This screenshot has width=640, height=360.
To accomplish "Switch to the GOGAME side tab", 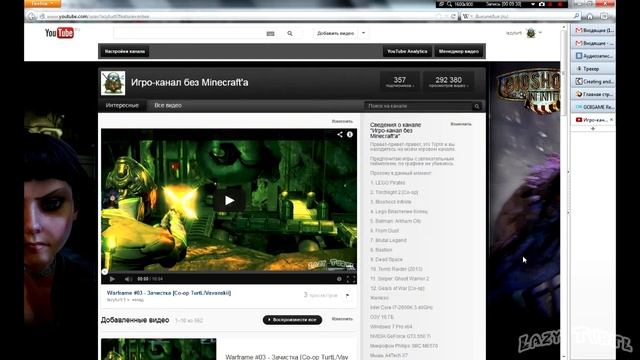I will 593,107.
